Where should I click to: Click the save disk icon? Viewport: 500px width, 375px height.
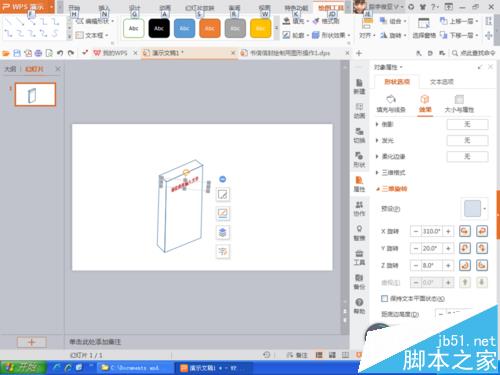click(x=17, y=53)
